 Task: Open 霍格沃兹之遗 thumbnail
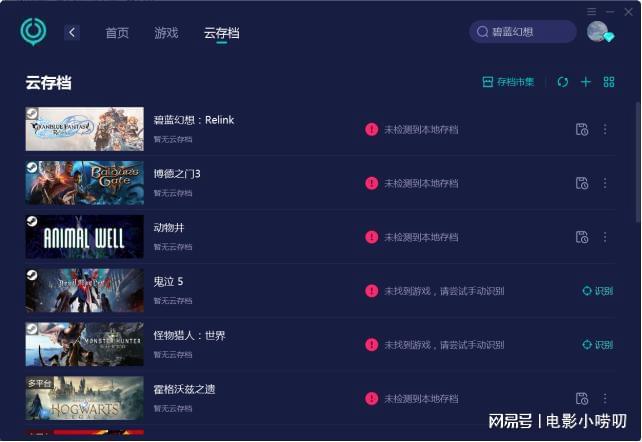point(85,398)
